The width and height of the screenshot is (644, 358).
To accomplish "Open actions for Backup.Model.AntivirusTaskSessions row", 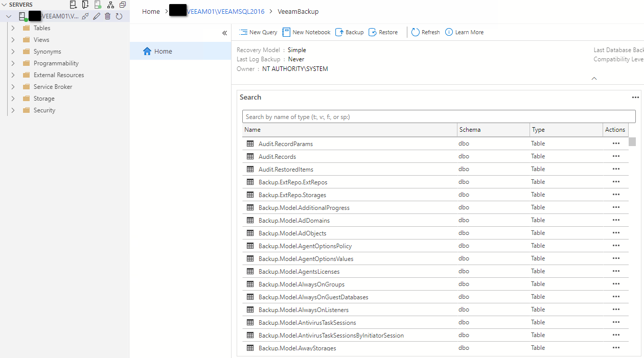I will 616,322.
